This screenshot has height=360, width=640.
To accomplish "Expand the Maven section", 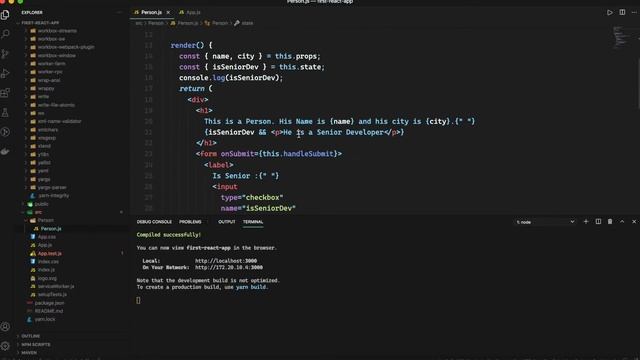I will pyautogui.click(x=29, y=353).
